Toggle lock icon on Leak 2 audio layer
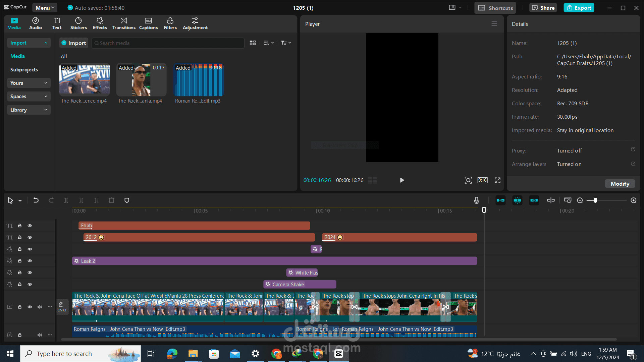The image size is (644, 362). click(x=19, y=261)
